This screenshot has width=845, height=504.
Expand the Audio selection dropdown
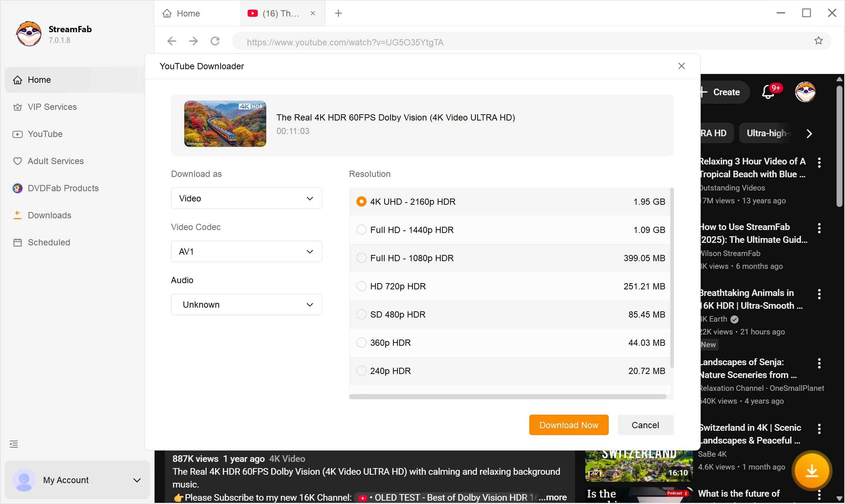pyautogui.click(x=246, y=304)
